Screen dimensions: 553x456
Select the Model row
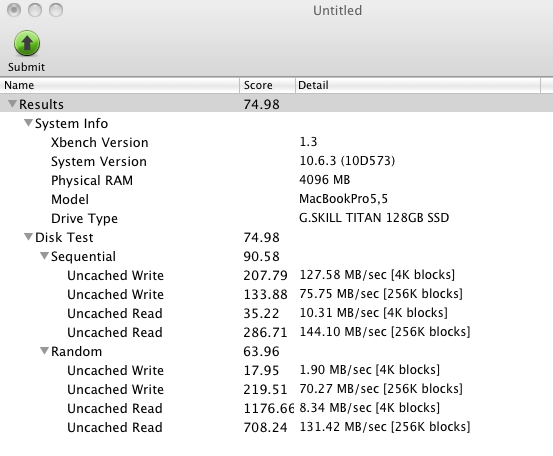276,199
